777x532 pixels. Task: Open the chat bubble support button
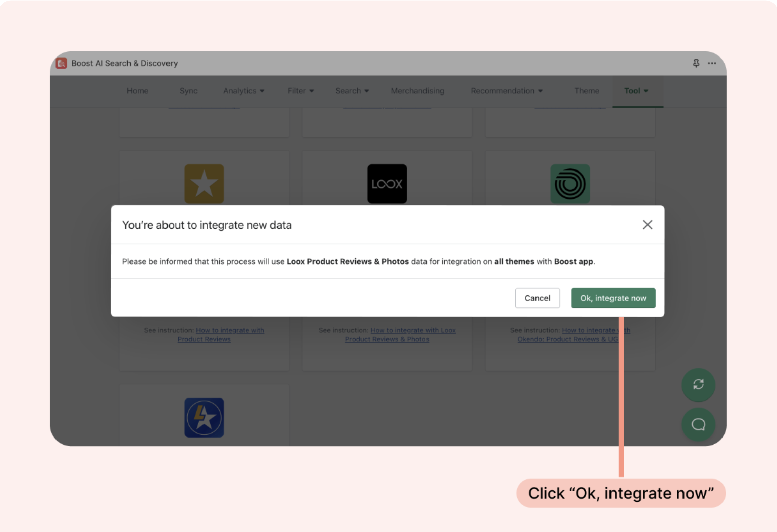(x=698, y=424)
